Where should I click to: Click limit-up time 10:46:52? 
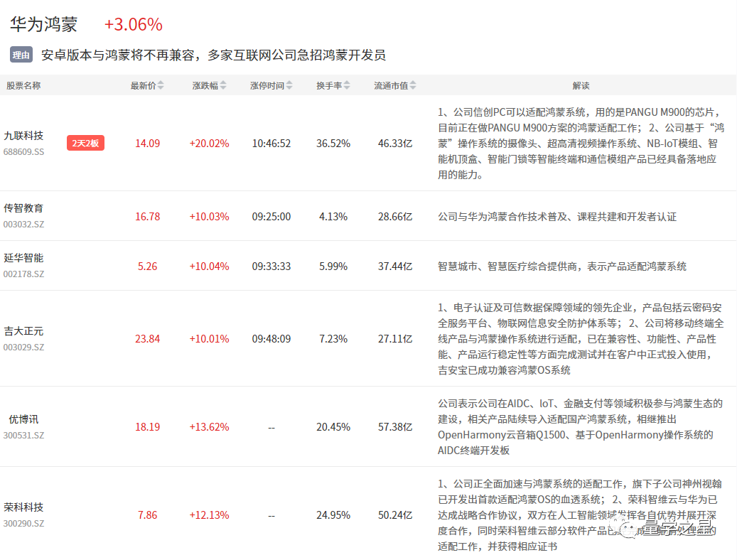click(x=271, y=144)
